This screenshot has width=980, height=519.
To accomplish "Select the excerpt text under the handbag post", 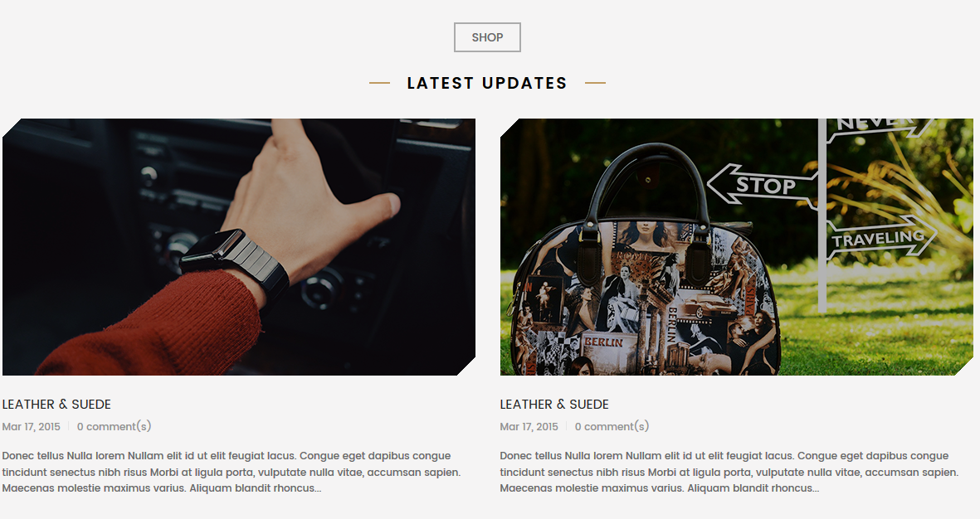I will tap(729, 473).
